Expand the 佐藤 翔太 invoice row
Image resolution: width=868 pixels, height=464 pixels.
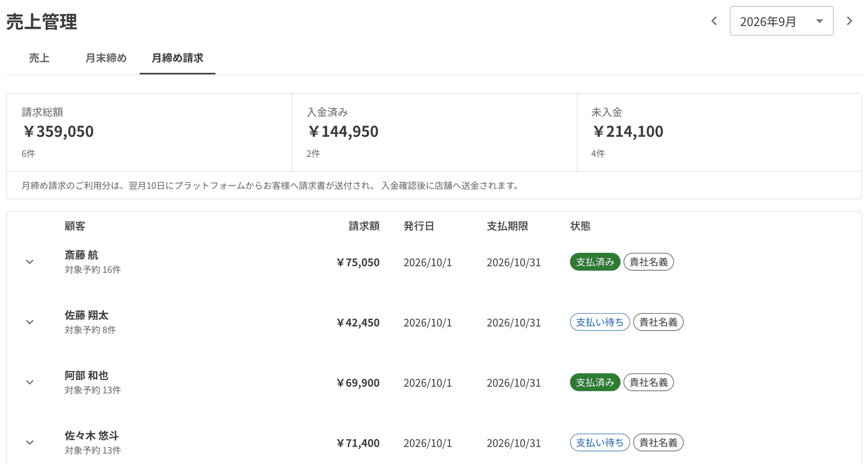(30, 322)
